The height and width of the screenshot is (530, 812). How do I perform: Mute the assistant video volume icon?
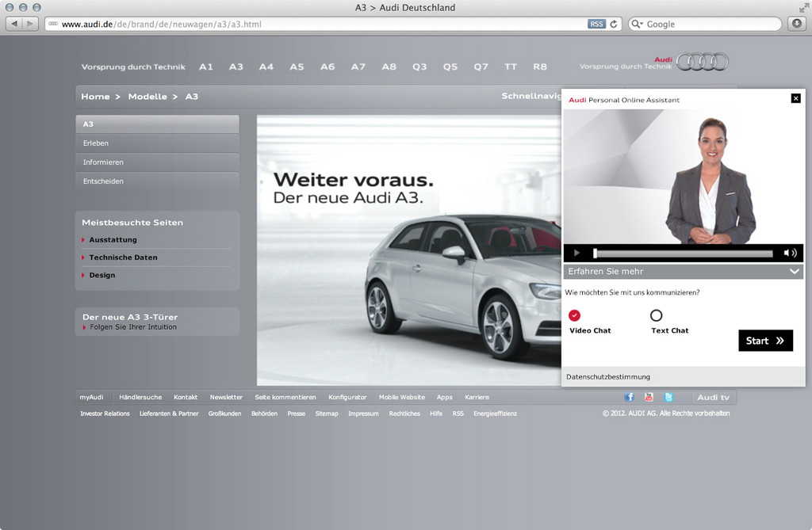[x=790, y=253]
